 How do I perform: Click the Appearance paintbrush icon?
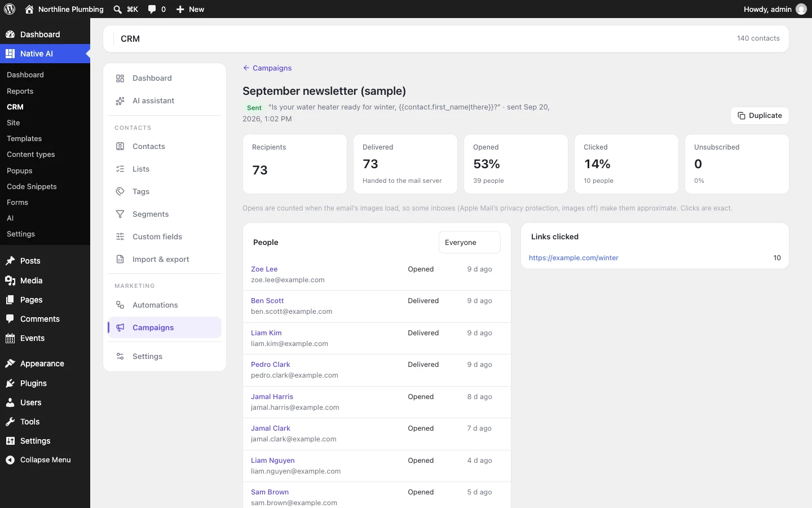tap(10, 364)
